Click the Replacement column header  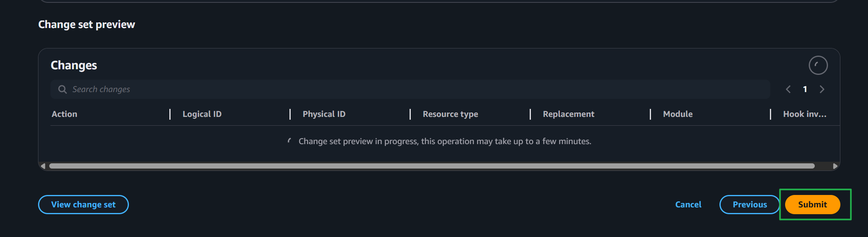click(568, 114)
